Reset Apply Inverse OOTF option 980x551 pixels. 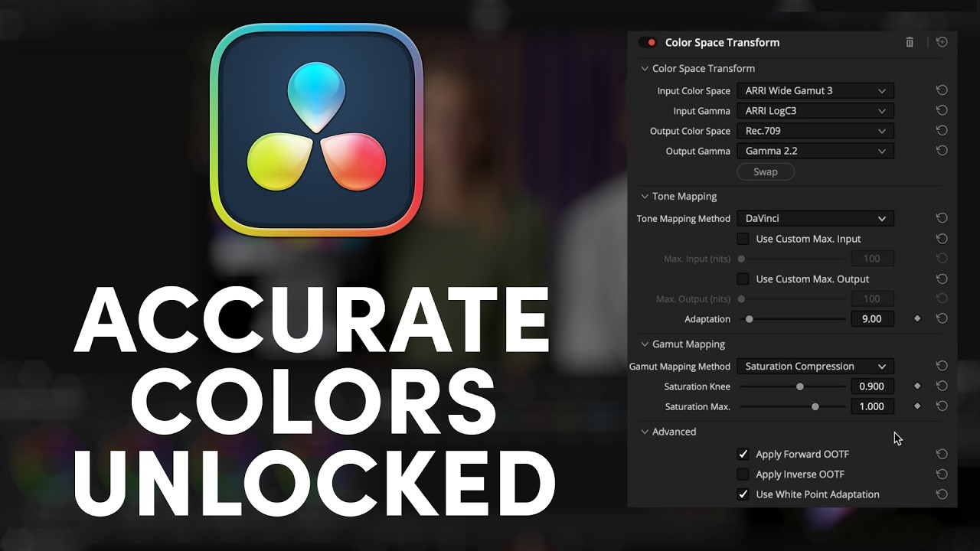point(942,474)
